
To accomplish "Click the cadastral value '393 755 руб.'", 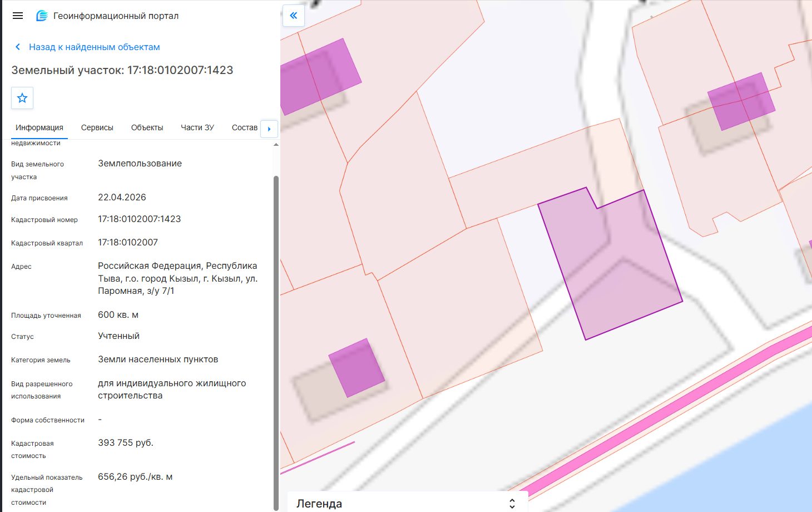I will click(x=126, y=443).
